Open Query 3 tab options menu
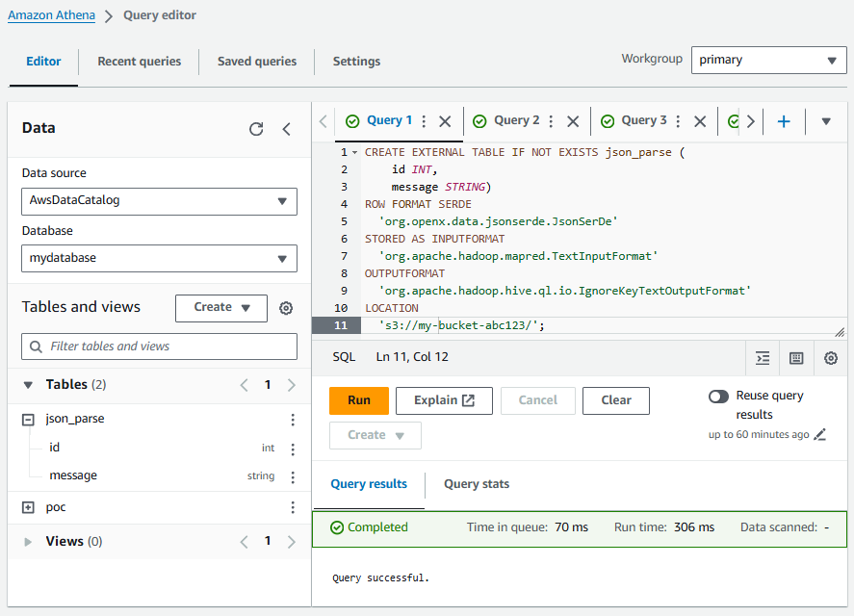Viewport: 854px width, 616px height. pos(678,121)
